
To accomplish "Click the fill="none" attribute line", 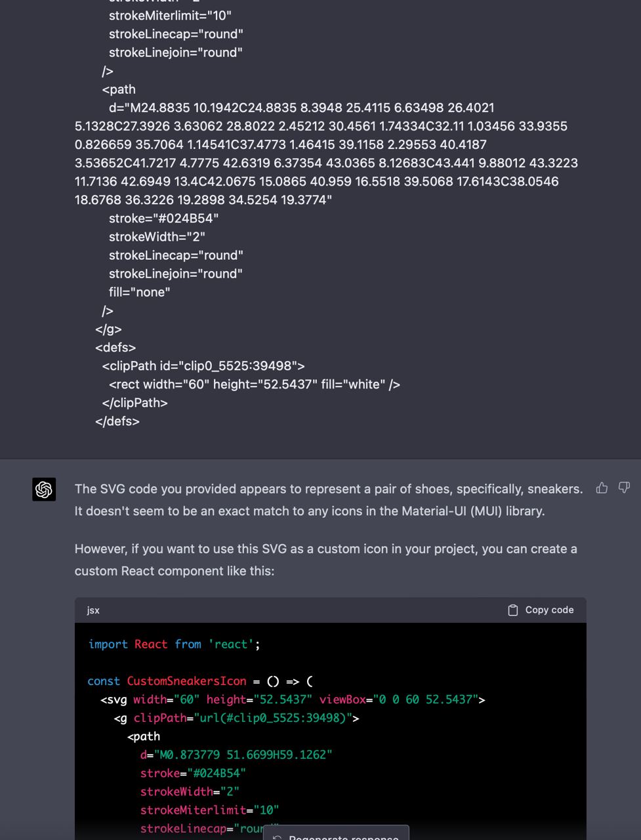I will pyautogui.click(x=140, y=292).
